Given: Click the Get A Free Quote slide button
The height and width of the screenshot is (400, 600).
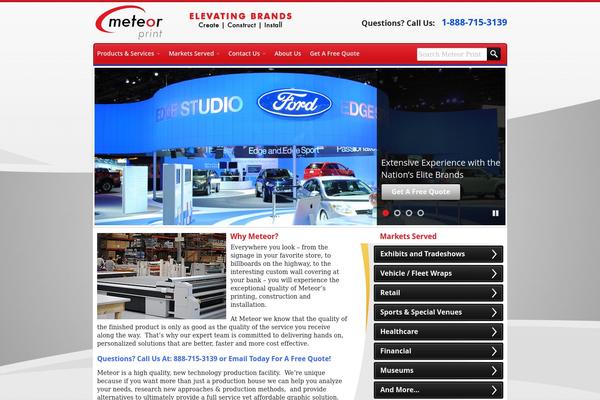Looking at the screenshot, I should (421, 192).
